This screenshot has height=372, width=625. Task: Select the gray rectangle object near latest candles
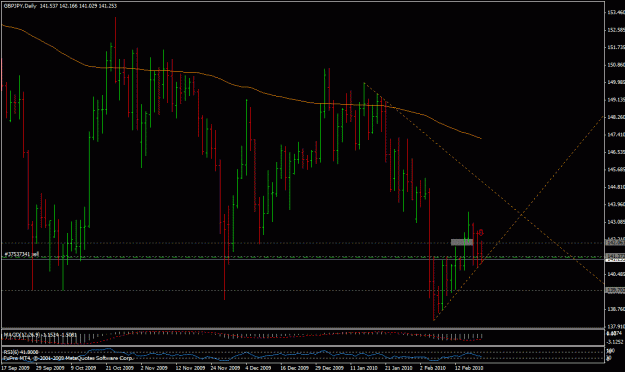462,242
